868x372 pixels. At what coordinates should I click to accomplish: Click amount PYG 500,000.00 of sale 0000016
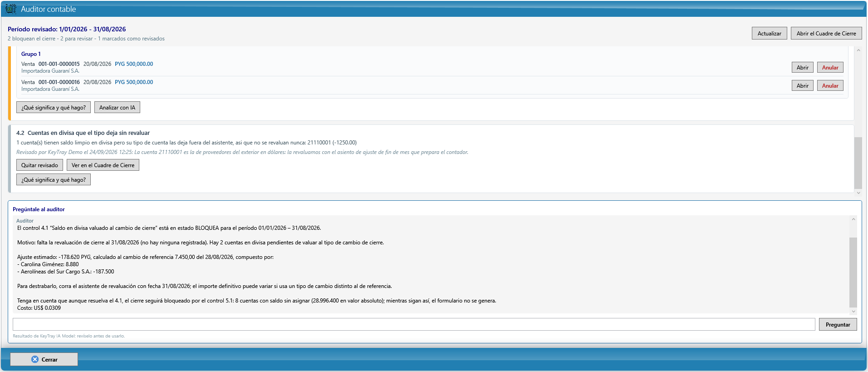[x=134, y=82]
